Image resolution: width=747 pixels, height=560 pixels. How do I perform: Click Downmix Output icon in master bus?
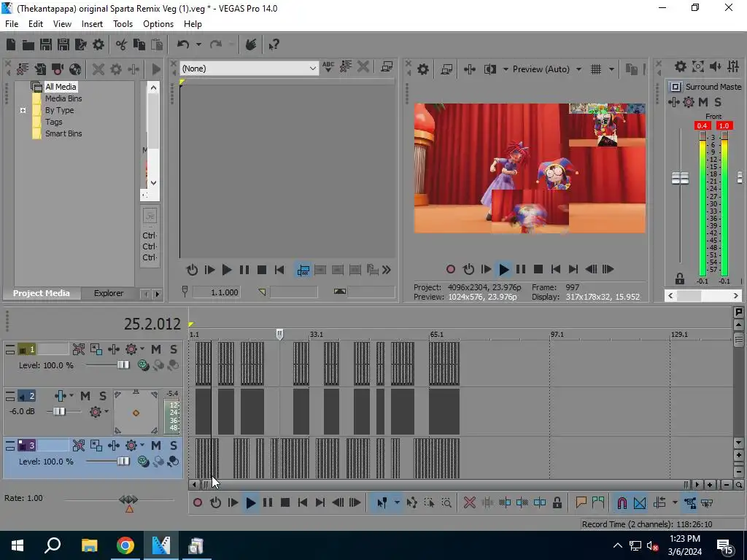698,66
